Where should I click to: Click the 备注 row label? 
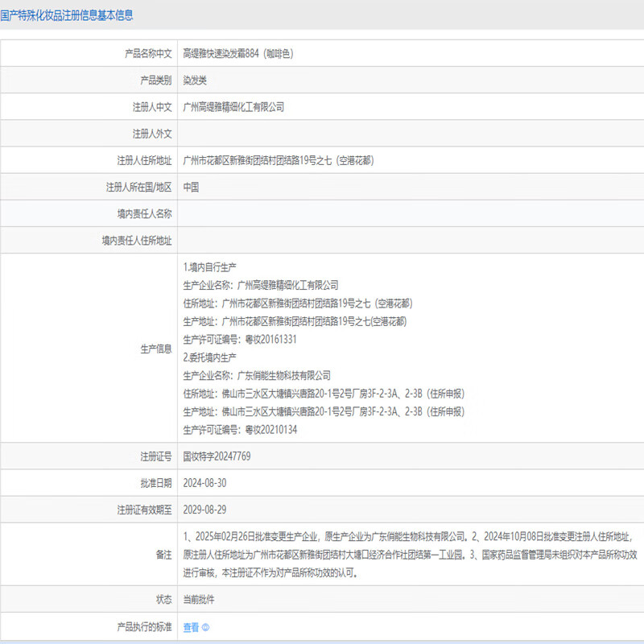click(x=163, y=555)
